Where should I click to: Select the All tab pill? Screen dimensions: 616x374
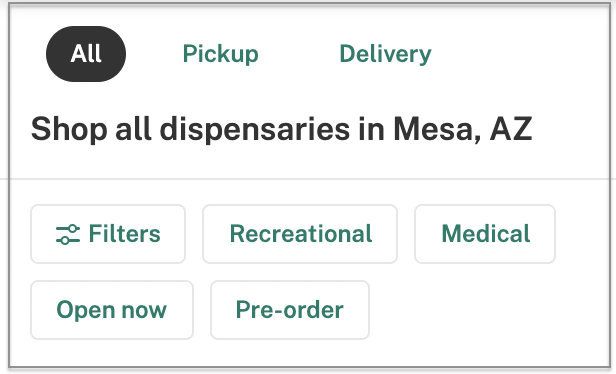coord(86,54)
